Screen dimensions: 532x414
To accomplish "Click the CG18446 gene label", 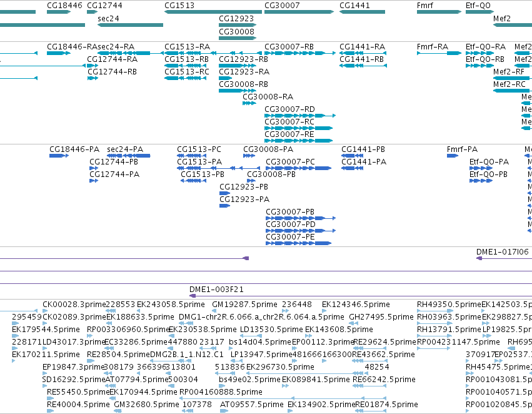I will 64,6.
